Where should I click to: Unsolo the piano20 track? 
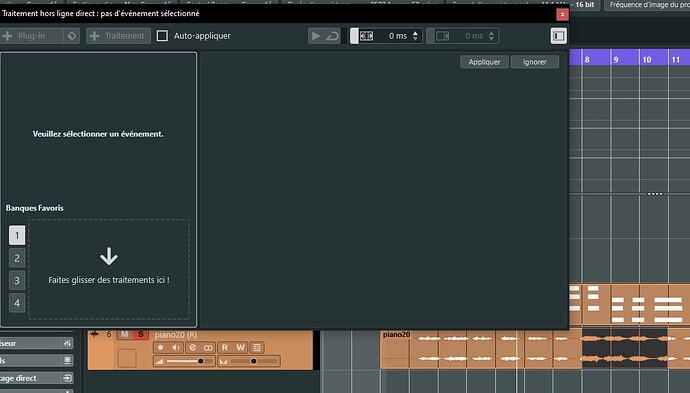(x=140, y=334)
